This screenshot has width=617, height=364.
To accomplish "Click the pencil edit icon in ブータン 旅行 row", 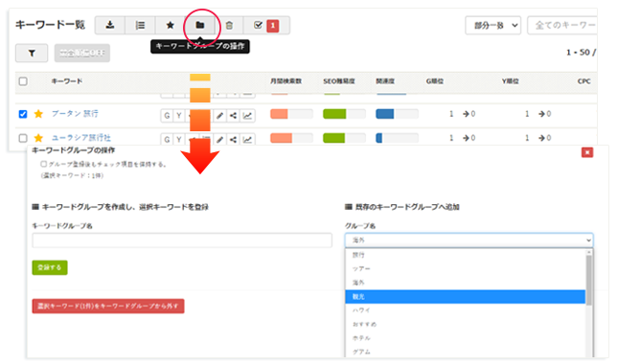I will coord(220,116).
